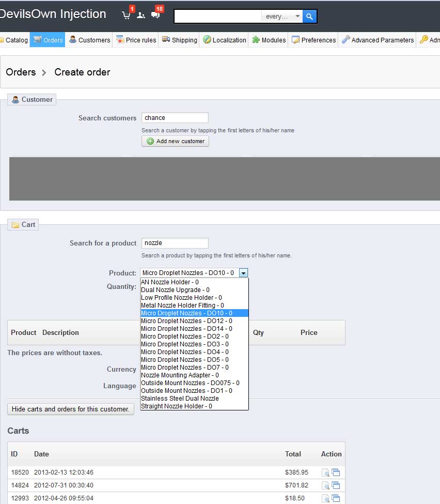The height and width of the screenshot is (504, 440).
Task: Select 'Micro Droplet Nozzles - DO2 - 0' option
Action: tap(194, 336)
